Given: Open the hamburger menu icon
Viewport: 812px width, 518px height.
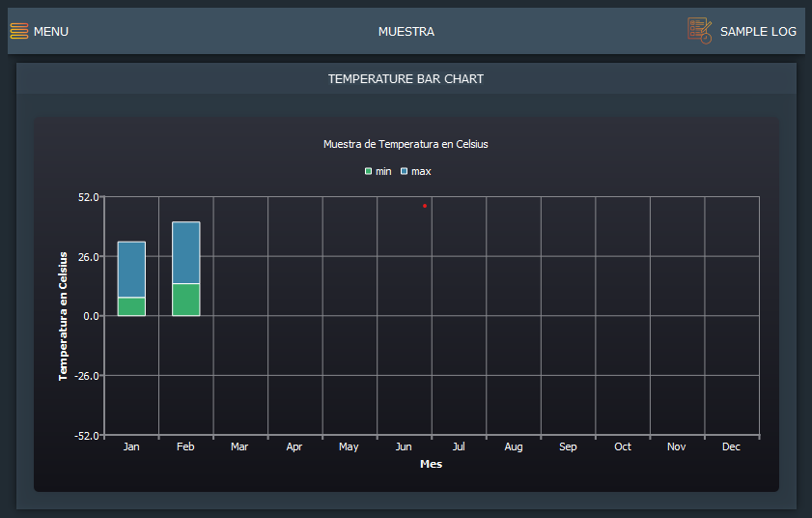Looking at the screenshot, I should [x=18, y=31].
